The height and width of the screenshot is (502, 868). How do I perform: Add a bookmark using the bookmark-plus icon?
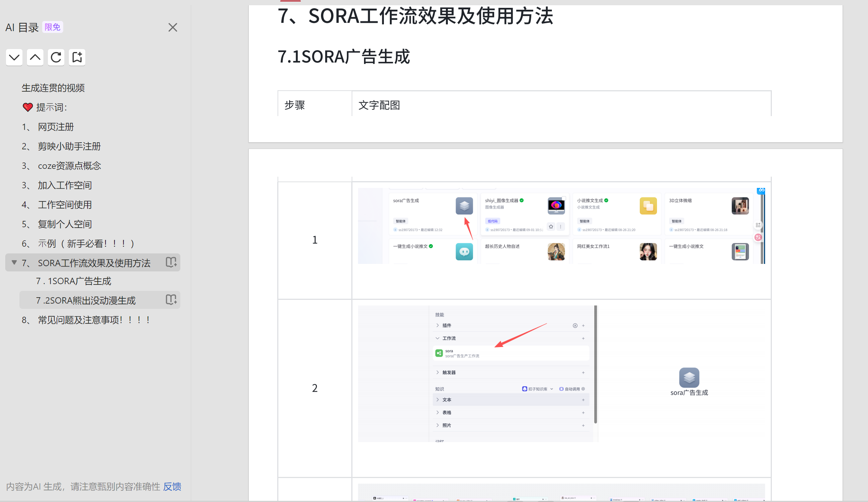[x=77, y=57]
